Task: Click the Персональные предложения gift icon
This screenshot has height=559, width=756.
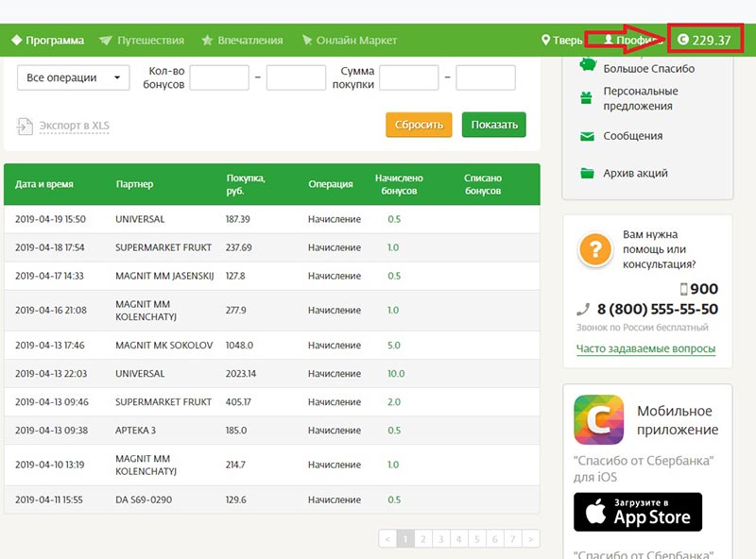Action: pyautogui.click(x=586, y=97)
